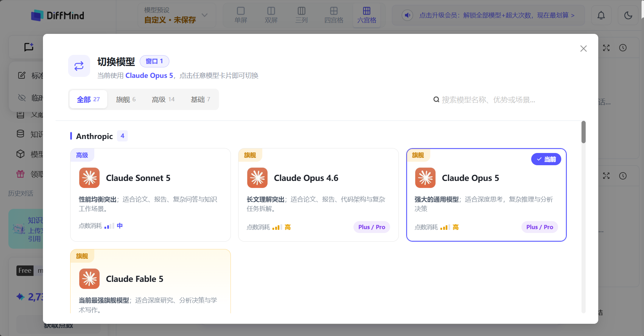Click the Claude Opus 5 link in subtitle

[149, 75]
